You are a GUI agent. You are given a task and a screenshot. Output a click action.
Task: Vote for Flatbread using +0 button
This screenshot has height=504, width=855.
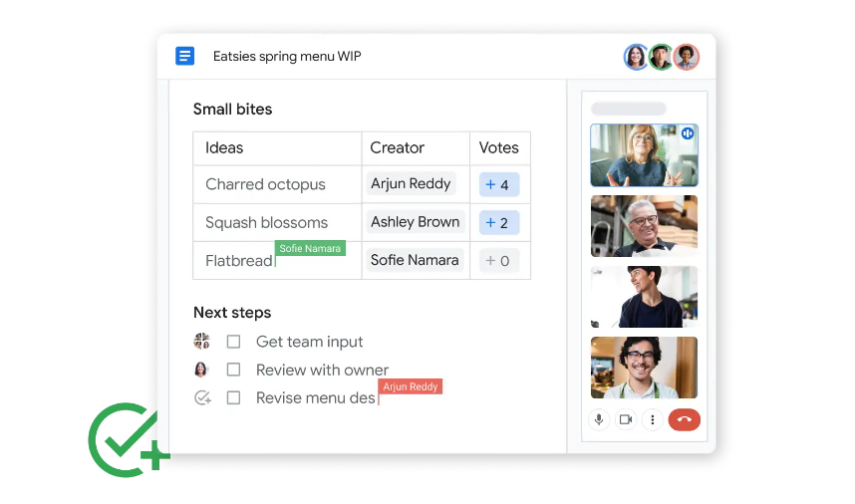[498, 260]
